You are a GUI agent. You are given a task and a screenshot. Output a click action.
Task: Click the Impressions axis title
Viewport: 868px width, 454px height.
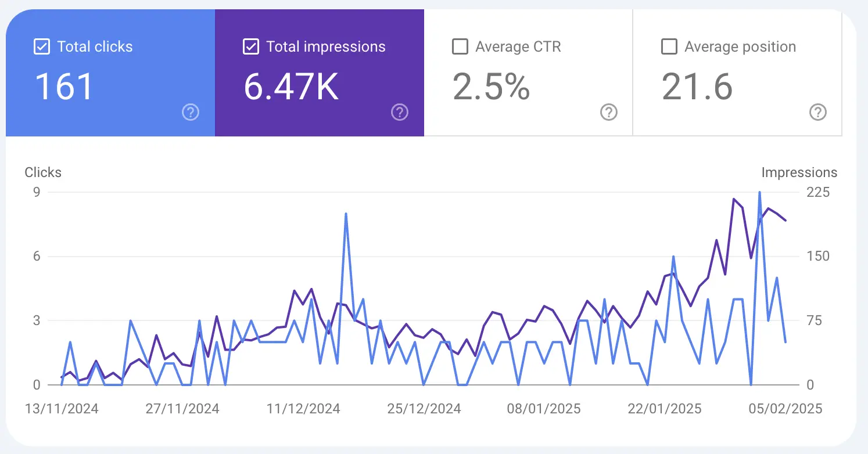(799, 172)
